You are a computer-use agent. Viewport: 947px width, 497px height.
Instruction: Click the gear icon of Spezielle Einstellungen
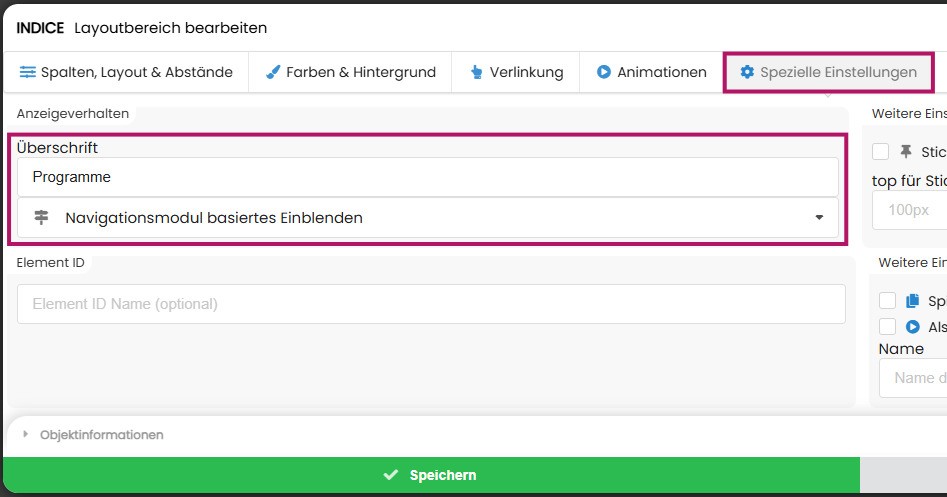click(x=747, y=72)
